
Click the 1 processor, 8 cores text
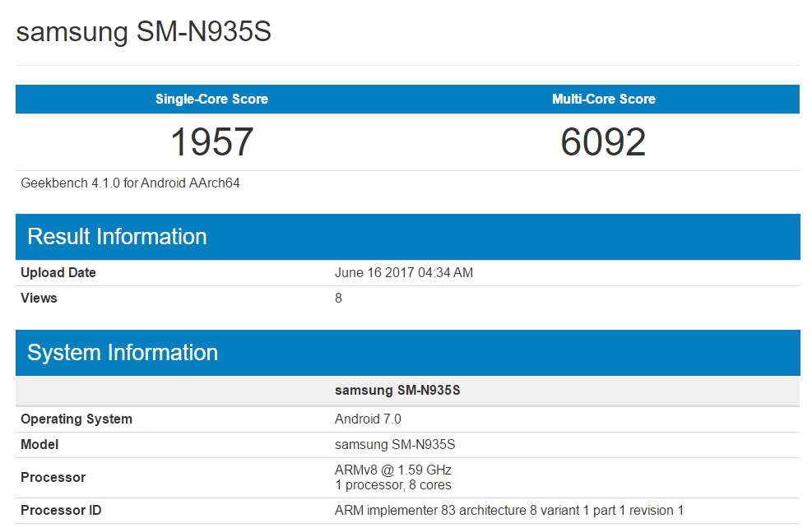tap(393, 485)
